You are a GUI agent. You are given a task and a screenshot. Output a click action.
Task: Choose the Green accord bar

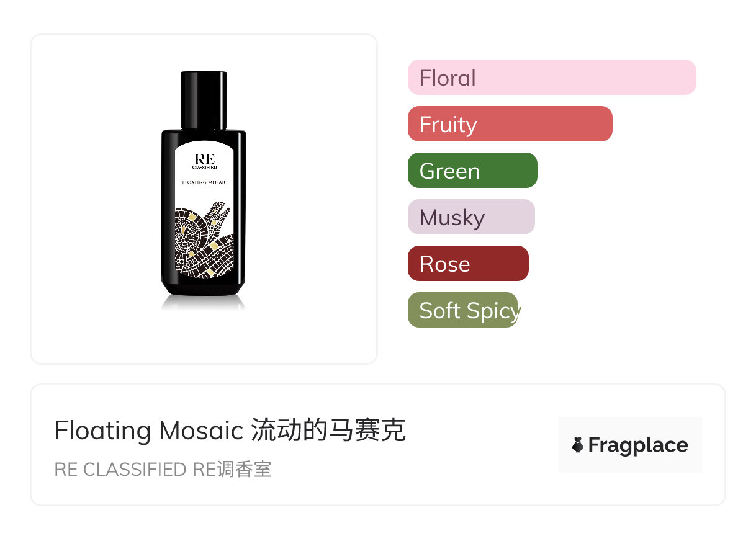point(472,171)
